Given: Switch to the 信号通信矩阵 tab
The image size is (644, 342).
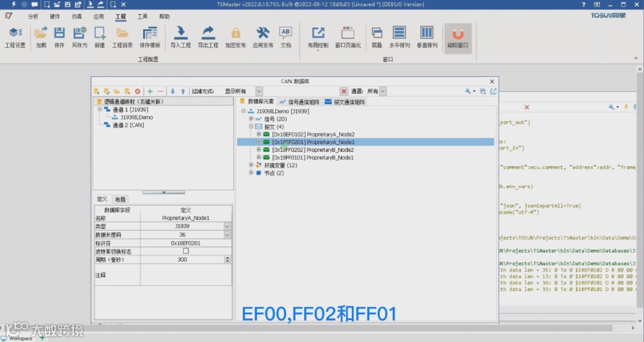Looking at the screenshot, I should [299, 102].
